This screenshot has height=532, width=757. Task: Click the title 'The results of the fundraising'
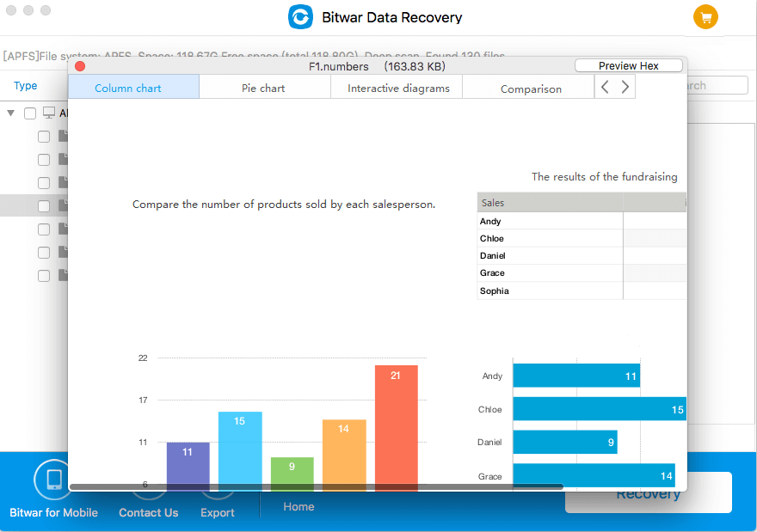[605, 176]
